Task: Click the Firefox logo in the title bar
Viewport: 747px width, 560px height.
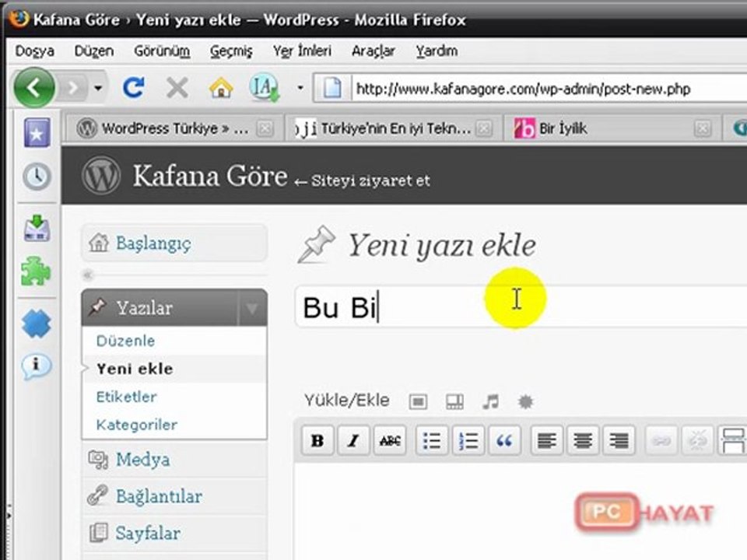Action: point(18,19)
